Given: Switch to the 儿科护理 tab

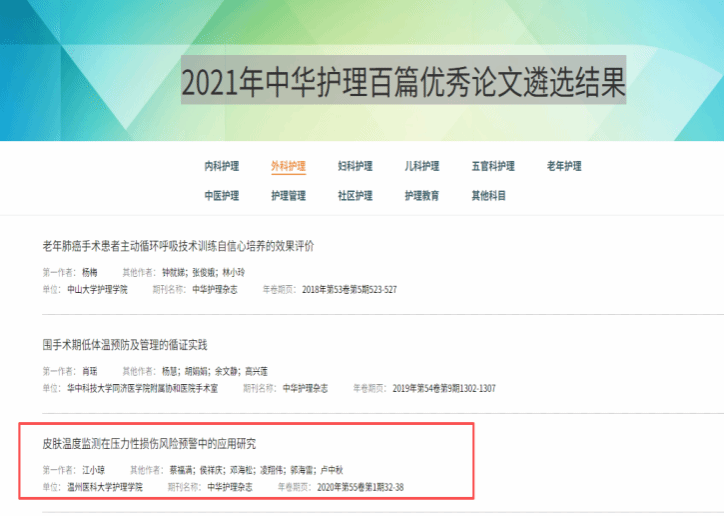Looking at the screenshot, I should (421, 166).
